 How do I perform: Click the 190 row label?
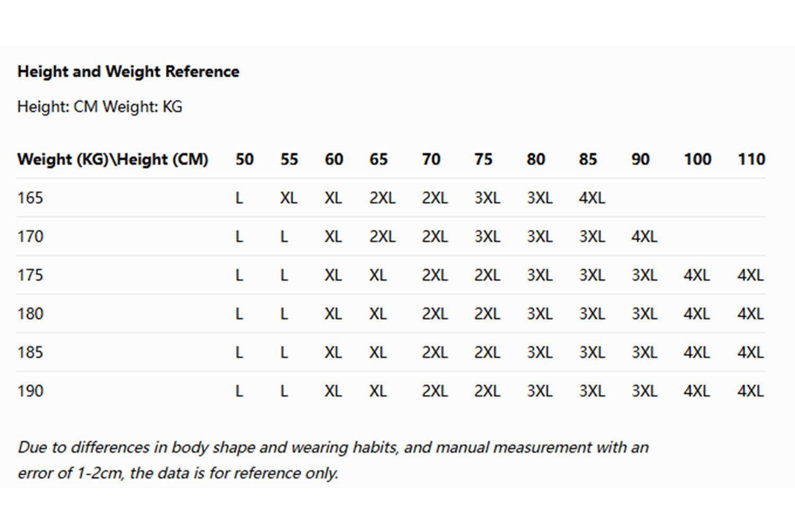[30, 391]
